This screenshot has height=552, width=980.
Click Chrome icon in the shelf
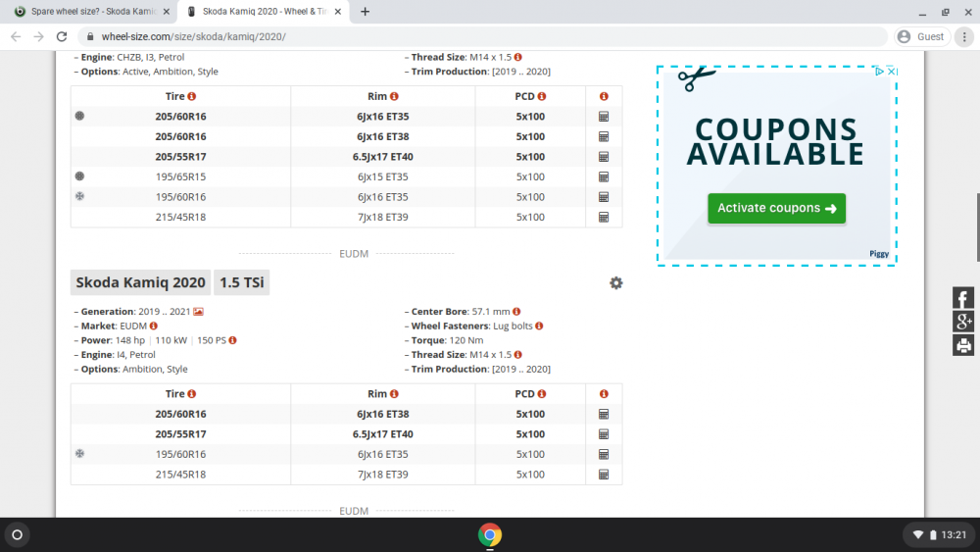pyautogui.click(x=489, y=534)
